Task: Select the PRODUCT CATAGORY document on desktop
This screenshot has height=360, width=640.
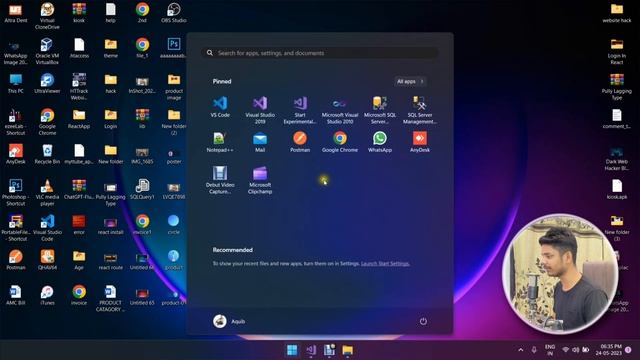Action: click(x=110, y=299)
